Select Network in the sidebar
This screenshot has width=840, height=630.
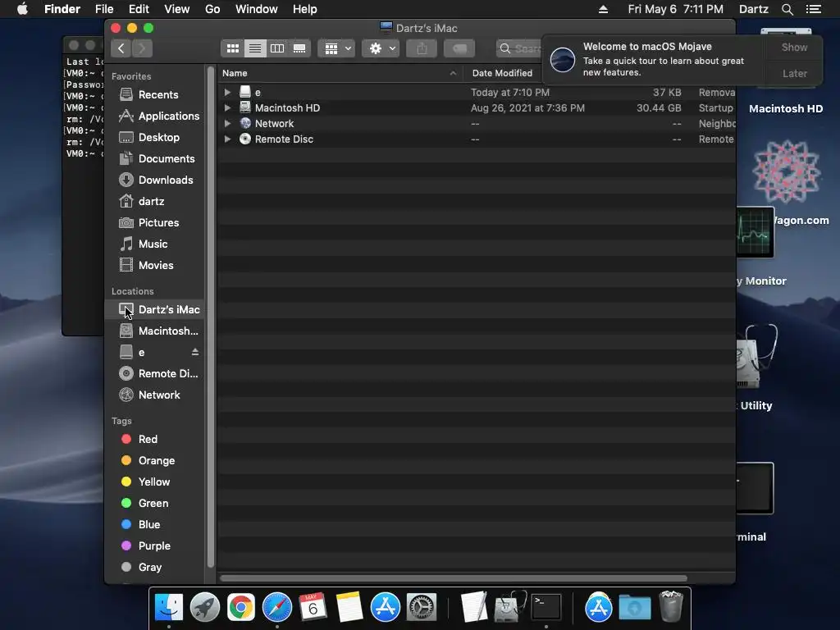point(155,395)
